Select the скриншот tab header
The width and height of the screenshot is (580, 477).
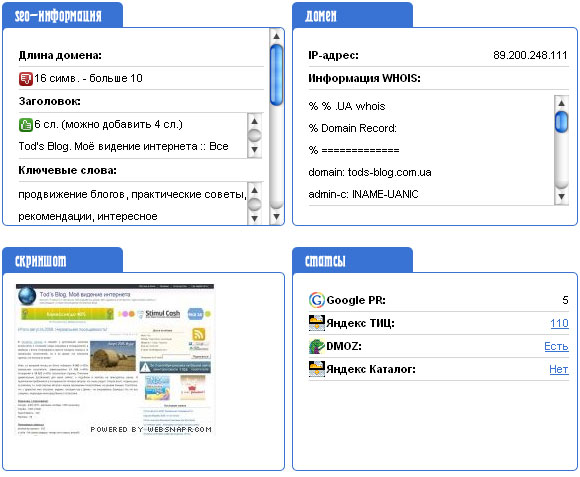[x=62, y=260]
